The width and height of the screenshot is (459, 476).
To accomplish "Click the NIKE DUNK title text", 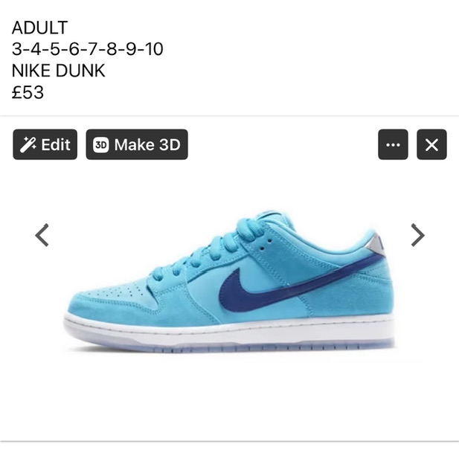I will 58,71.
